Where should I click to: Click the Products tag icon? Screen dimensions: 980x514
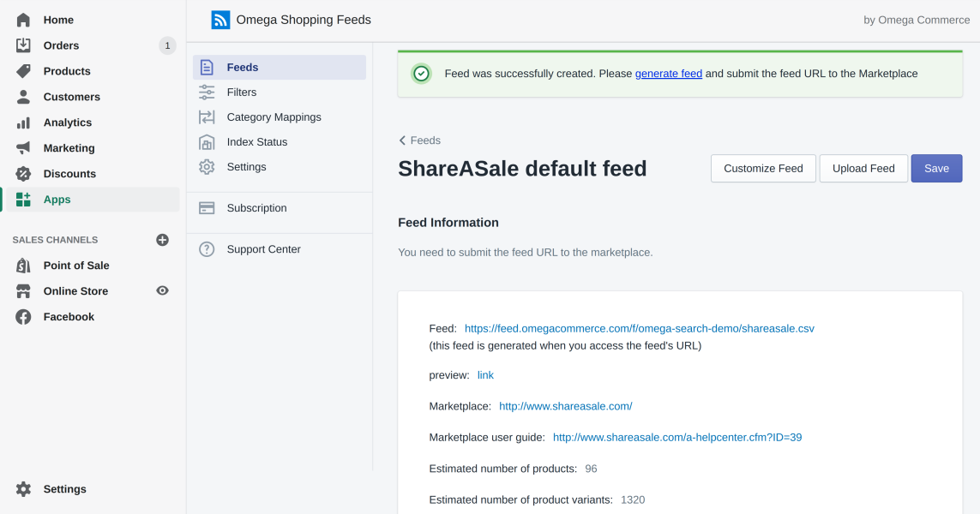(23, 71)
